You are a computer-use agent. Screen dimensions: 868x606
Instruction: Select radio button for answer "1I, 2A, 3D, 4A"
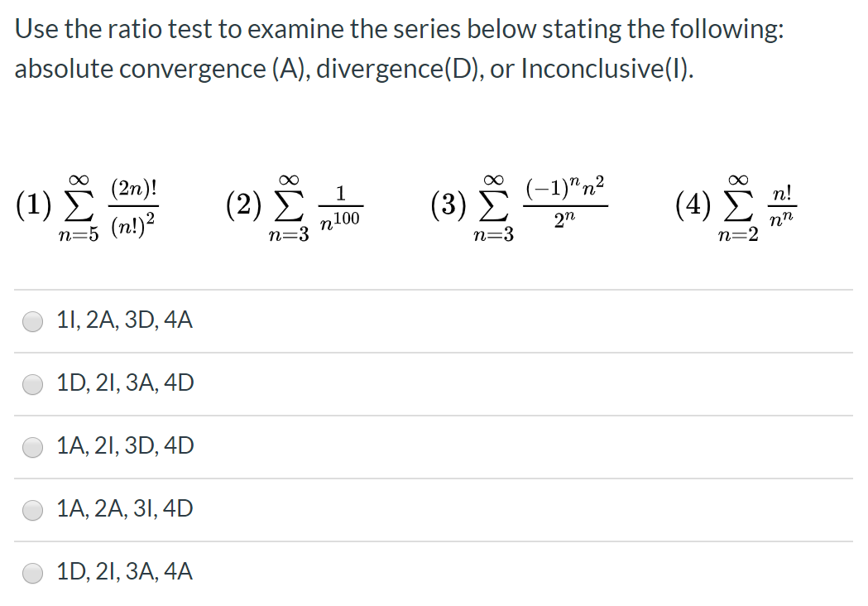pyautogui.click(x=32, y=320)
